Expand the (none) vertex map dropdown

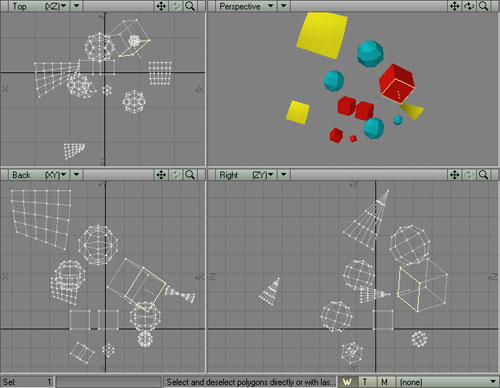click(447, 382)
